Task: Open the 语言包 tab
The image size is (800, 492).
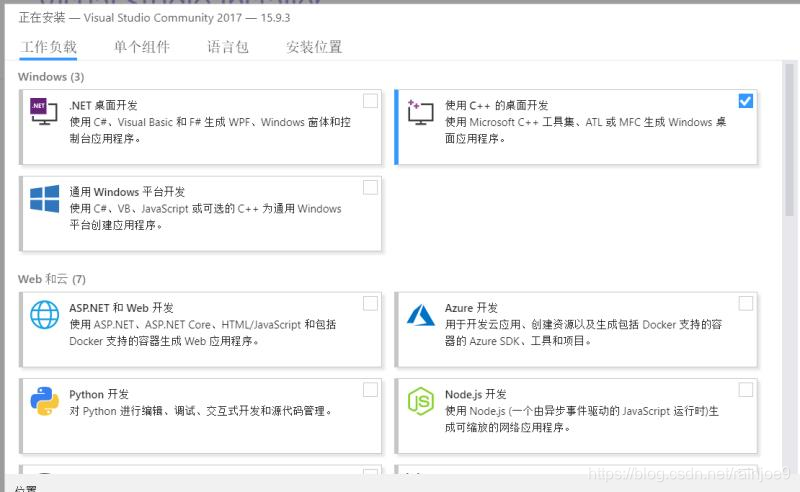Action: 228,47
